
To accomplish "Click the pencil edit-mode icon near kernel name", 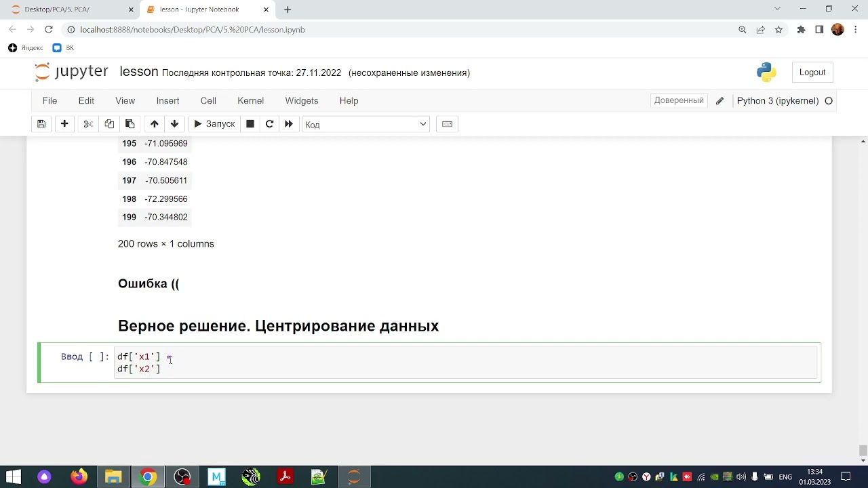I will pyautogui.click(x=719, y=101).
